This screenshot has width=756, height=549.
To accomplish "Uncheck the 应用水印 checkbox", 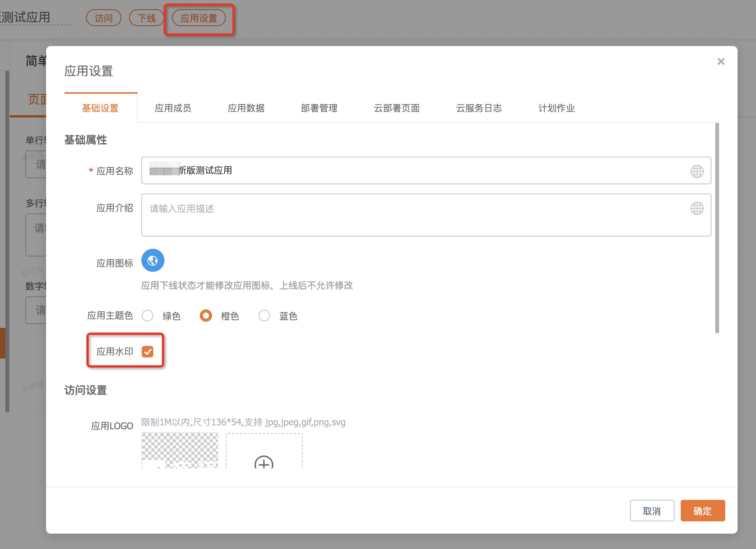I will [x=148, y=352].
